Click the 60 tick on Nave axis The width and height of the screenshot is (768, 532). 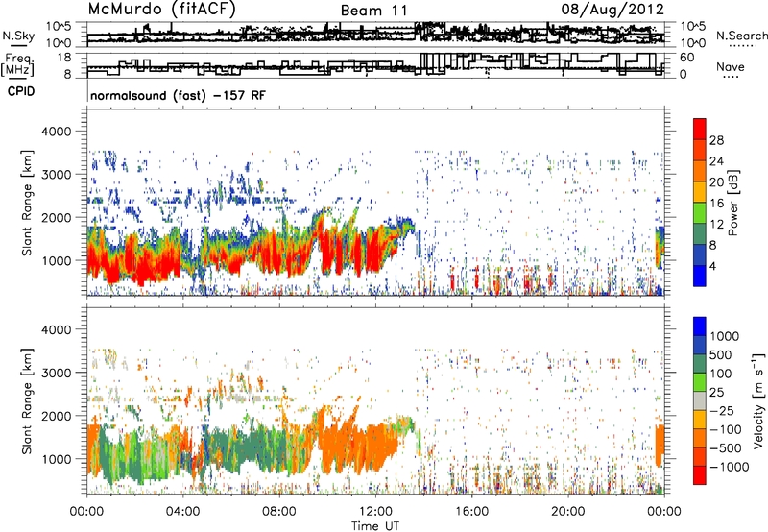click(687, 58)
